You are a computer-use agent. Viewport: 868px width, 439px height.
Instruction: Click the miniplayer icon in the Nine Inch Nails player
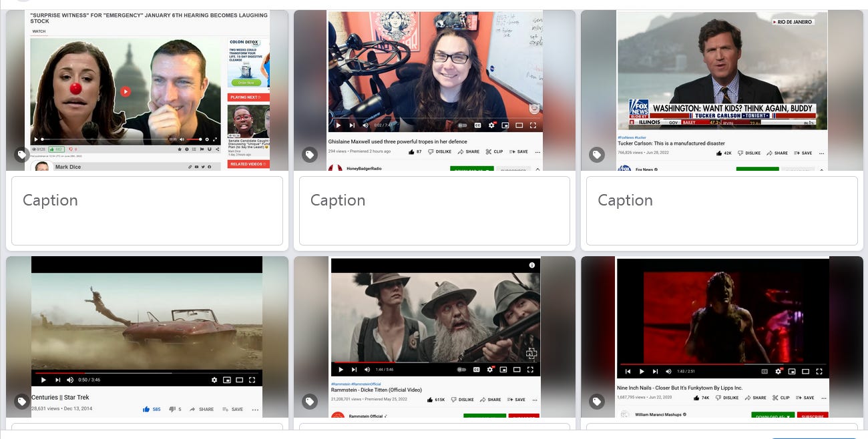pos(793,371)
